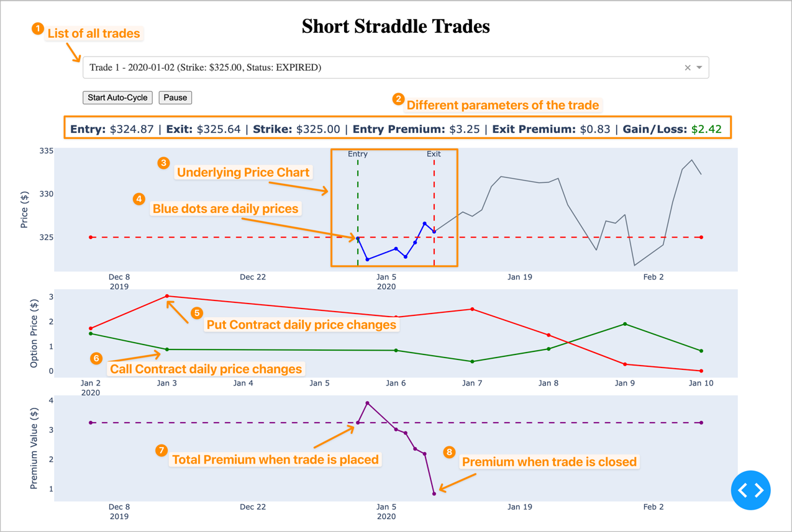Open the trade list dropdown arrow
792x532 pixels.
(x=699, y=68)
